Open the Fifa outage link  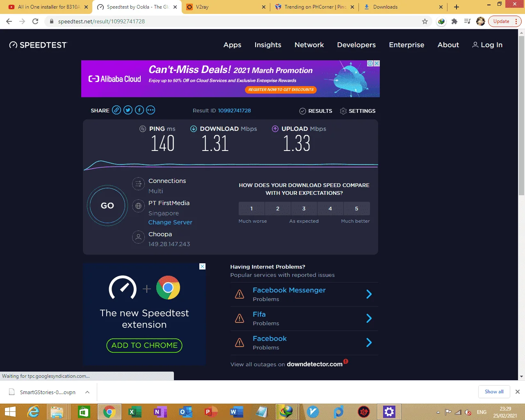(259, 314)
